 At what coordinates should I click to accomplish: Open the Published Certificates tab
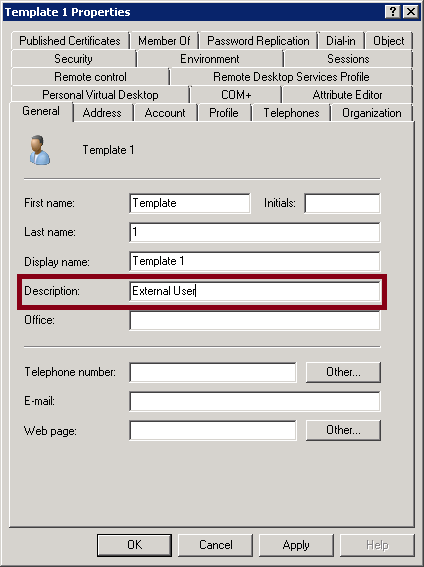(x=70, y=41)
